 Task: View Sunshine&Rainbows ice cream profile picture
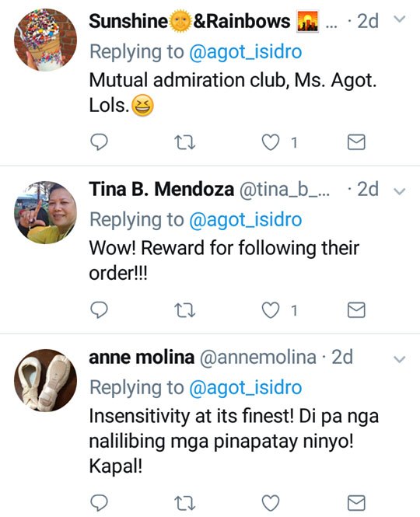pyautogui.click(x=46, y=40)
